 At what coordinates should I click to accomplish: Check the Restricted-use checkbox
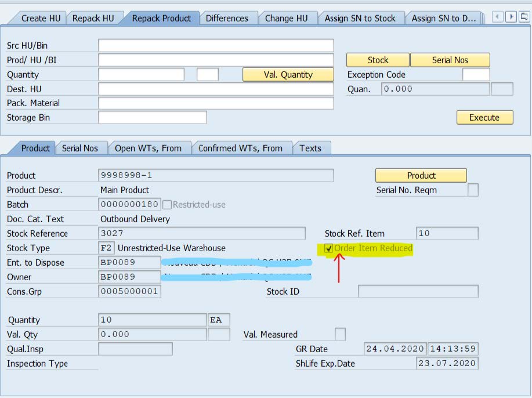167,205
